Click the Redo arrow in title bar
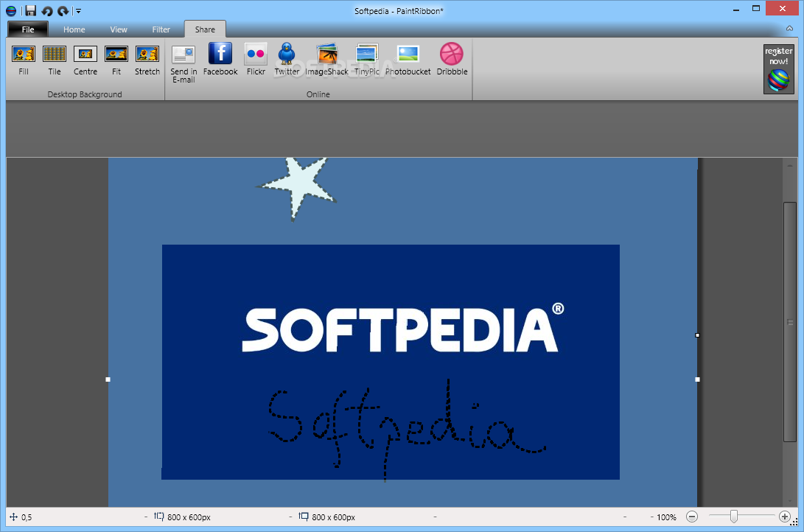804x532 pixels. (63, 10)
